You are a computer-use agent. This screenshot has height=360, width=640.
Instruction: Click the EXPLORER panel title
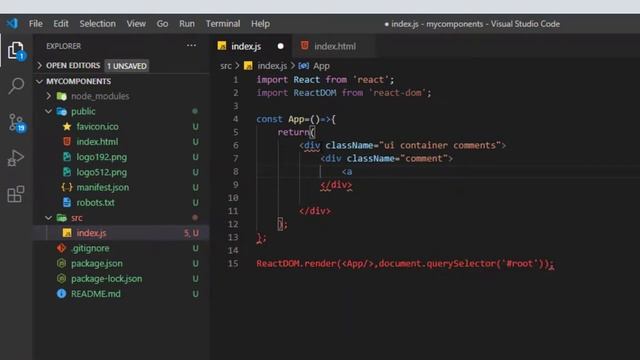click(64, 46)
